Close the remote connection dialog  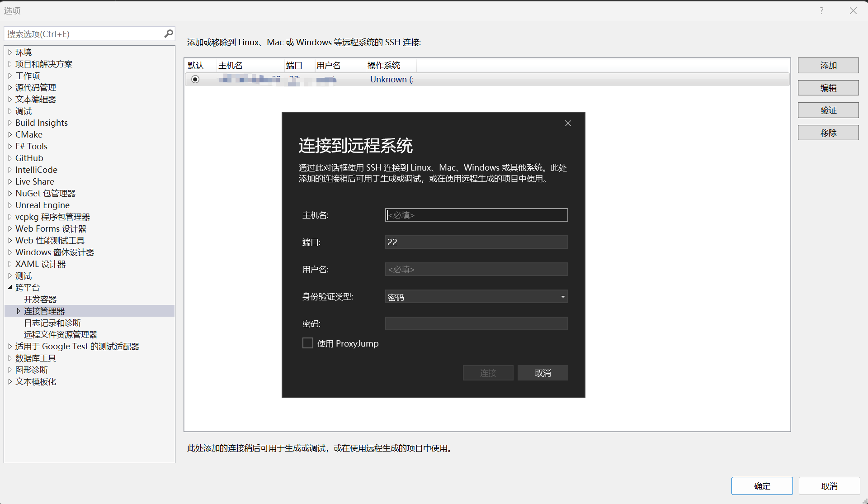568,124
